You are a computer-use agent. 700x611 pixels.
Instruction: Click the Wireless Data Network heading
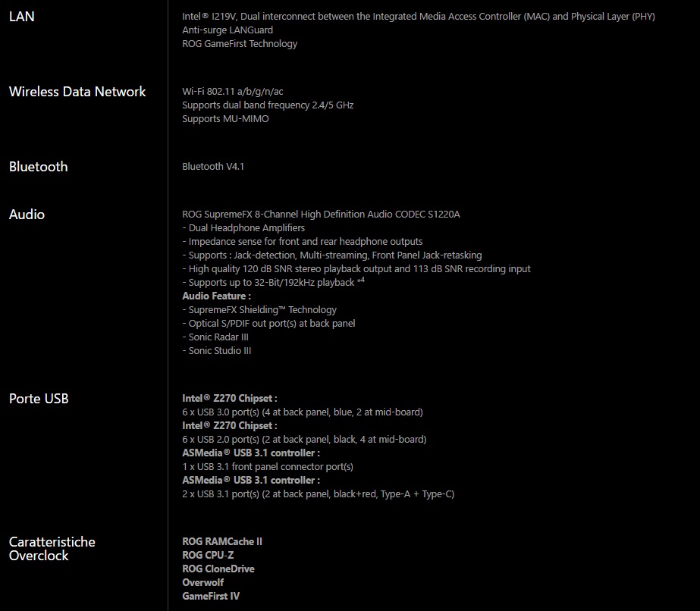point(77,92)
